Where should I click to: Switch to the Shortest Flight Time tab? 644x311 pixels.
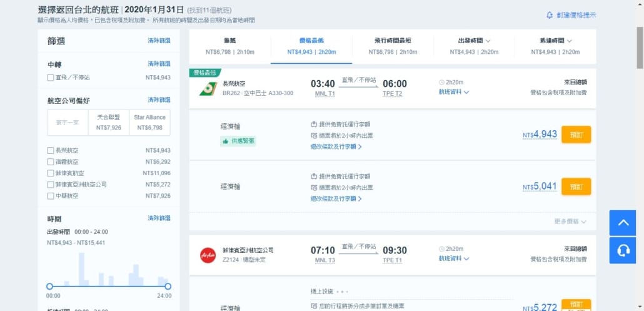(393, 46)
